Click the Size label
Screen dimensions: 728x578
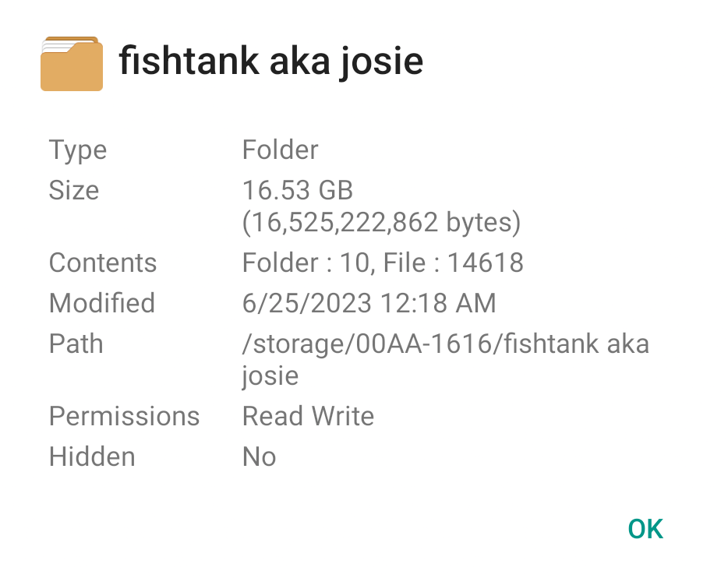pos(74,190)
